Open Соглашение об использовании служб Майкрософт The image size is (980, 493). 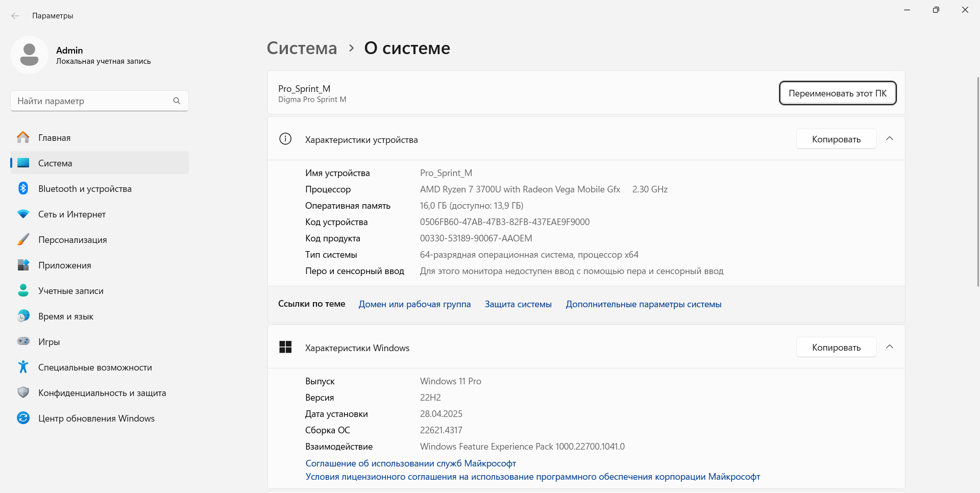click(411, 463)
